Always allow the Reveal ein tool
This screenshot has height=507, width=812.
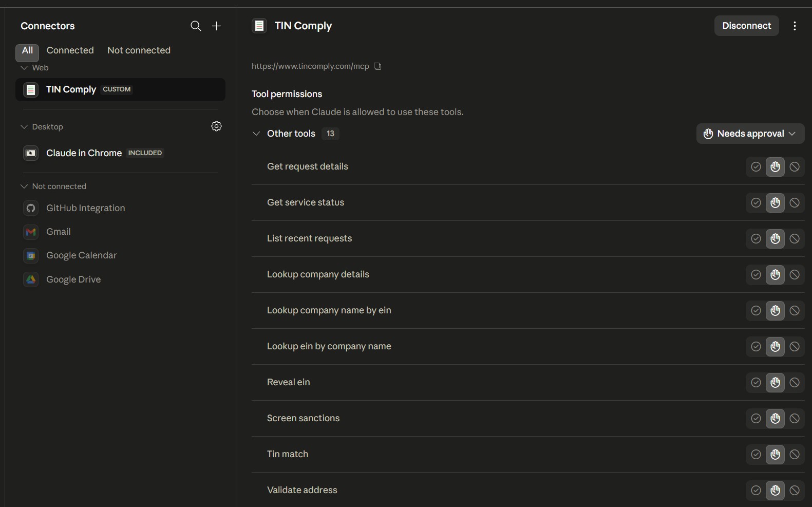[x=756, y=382]
